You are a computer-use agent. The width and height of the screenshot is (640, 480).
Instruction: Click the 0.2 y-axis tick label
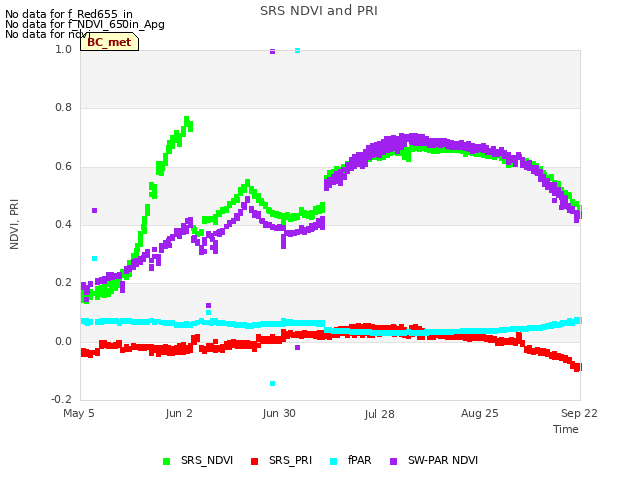63,282
